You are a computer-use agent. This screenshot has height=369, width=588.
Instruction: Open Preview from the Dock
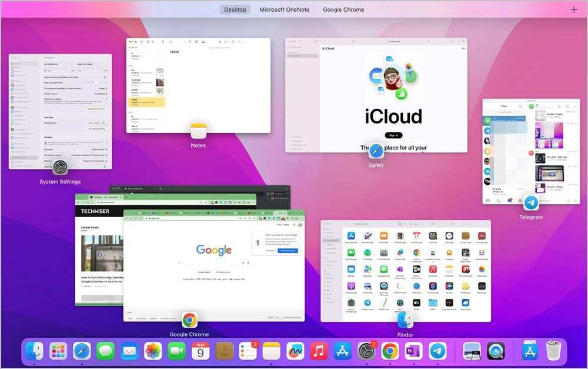472,351
